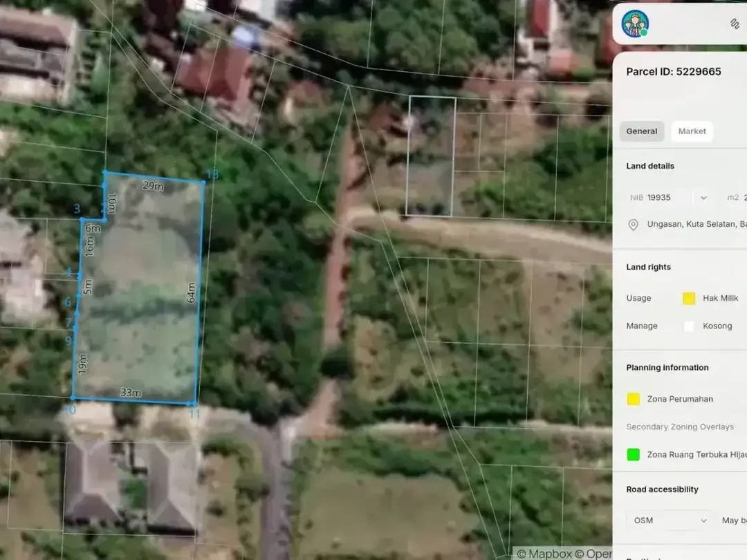
Task: Click the Parcel ID: 5229665 heading
Action: coord(674,71)
